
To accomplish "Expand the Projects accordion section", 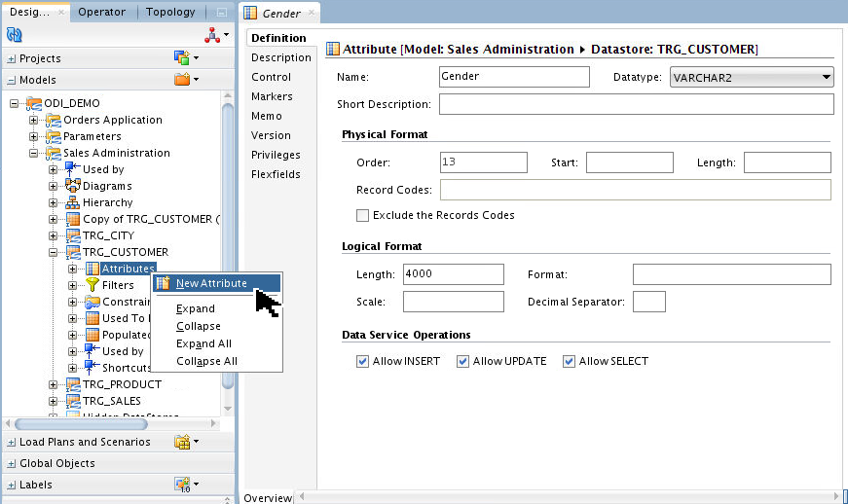I will 12,59.
